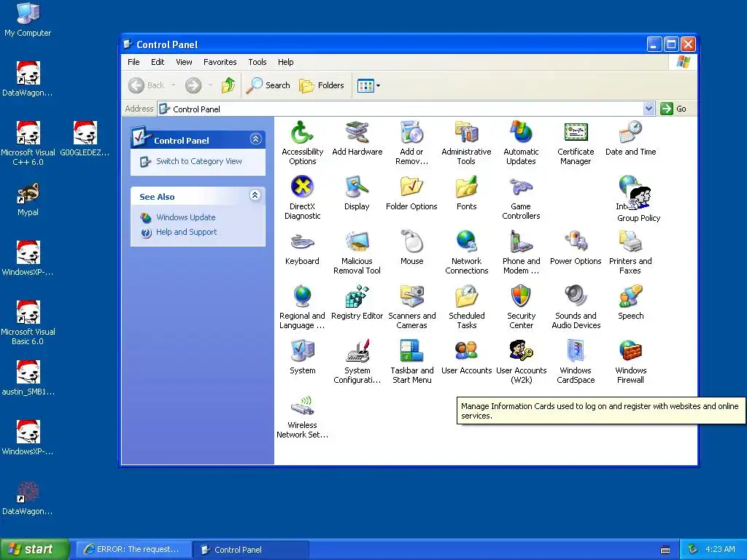747x560 pixels.
Task: Open Administrative Tools icon
Action: coord(466,133)
